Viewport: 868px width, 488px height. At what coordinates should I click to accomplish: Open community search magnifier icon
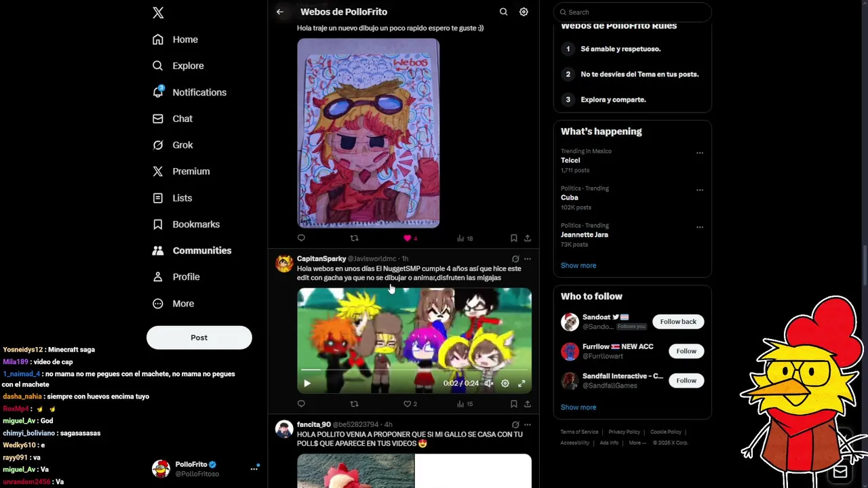pyautogui.click(x=503, y=12)
